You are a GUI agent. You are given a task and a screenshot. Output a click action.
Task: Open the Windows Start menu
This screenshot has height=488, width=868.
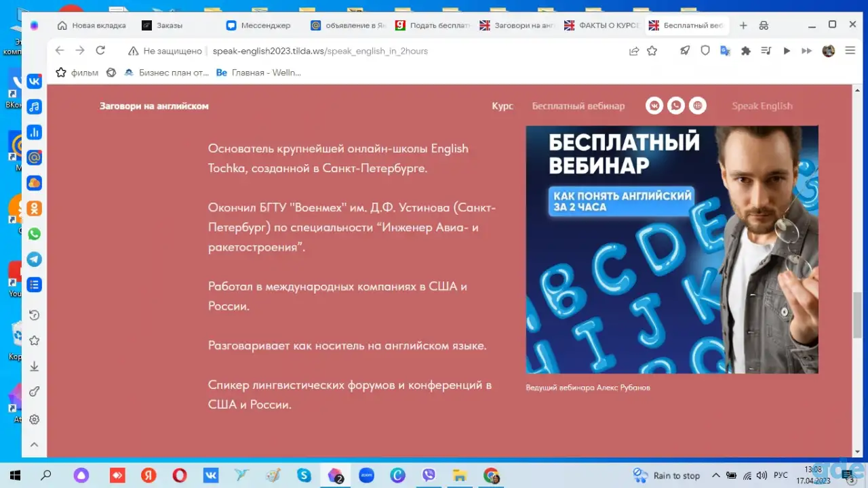click(15, 475)
